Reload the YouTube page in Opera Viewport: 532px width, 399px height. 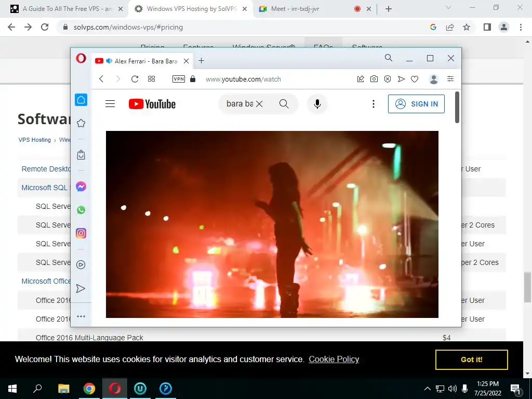pos(135,79)
